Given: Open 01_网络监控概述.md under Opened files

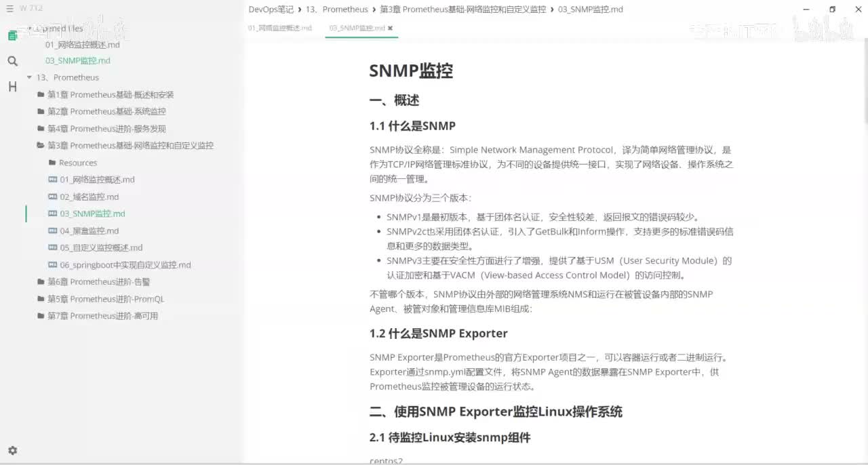Looking at the screenshot, I should click(83, 44).
